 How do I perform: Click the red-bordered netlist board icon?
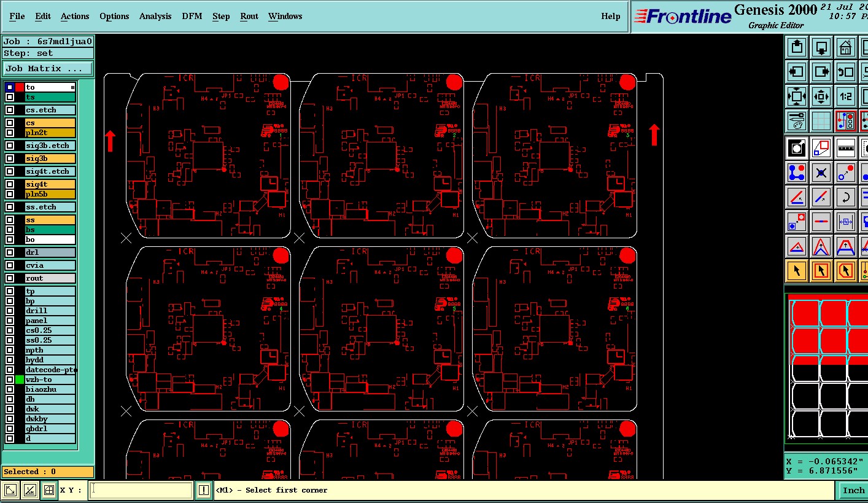846,121
